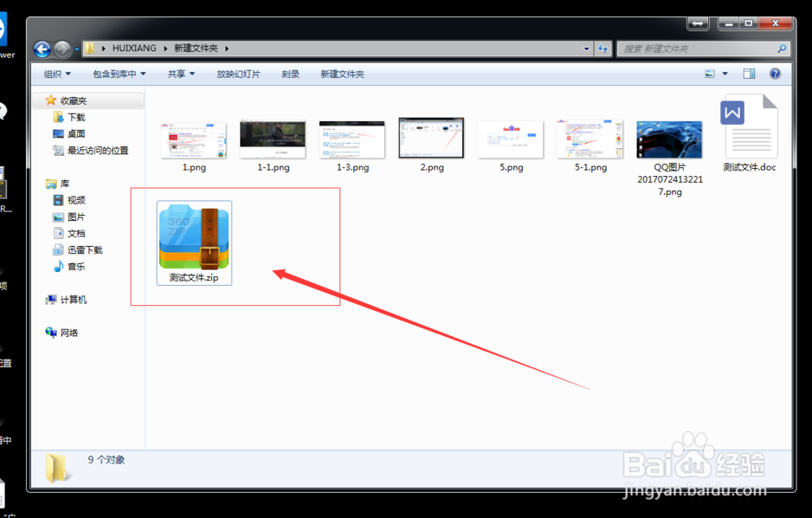Open 桌面 in the favorites list

coord(76,134)
